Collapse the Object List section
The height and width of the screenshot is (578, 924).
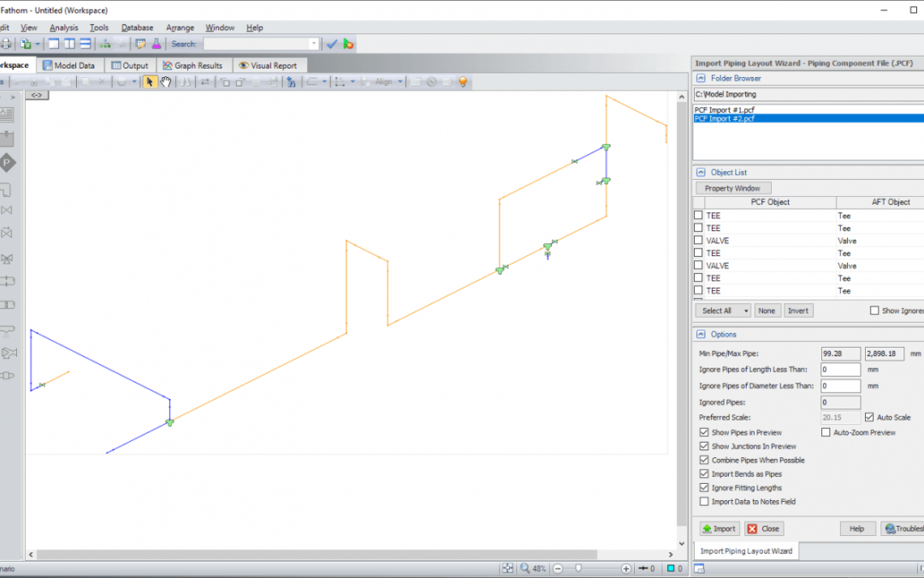click(700, 172)
